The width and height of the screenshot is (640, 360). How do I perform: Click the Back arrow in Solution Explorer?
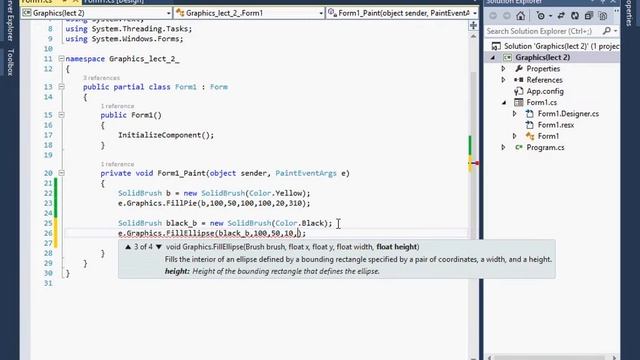pyautogui.click(x=493, y=16)
